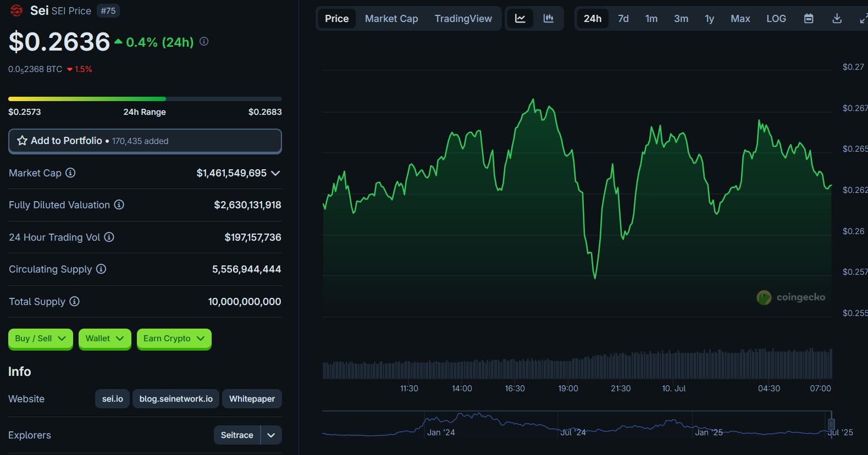The image size is (868, 455).
Task: Click the 24 Hour Trading Vol info icon
Action: pyautogui.click(x=109, y=237)
